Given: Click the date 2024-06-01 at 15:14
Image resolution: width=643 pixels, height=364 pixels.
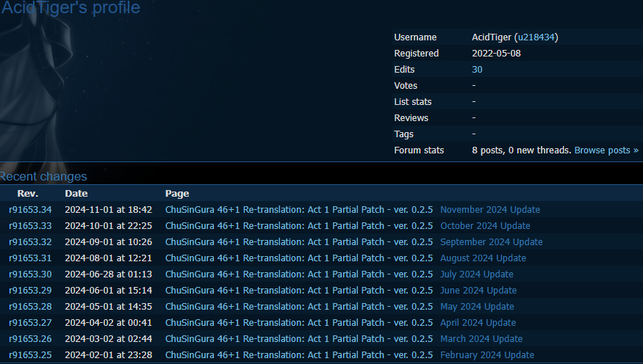Looking at the screenshot, I should tap(108, 291).
